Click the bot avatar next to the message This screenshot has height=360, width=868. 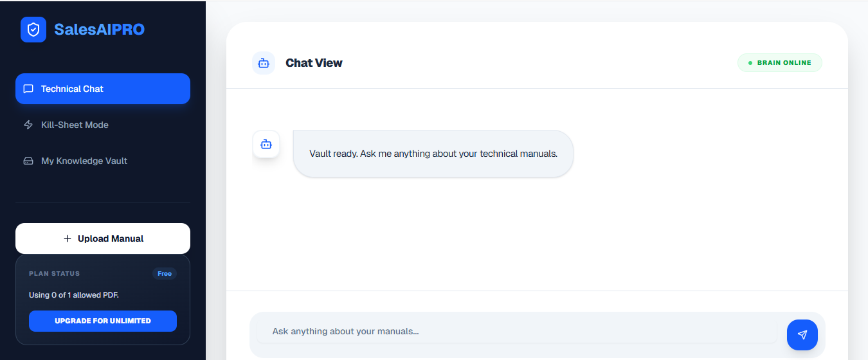(x=266, y=144)
